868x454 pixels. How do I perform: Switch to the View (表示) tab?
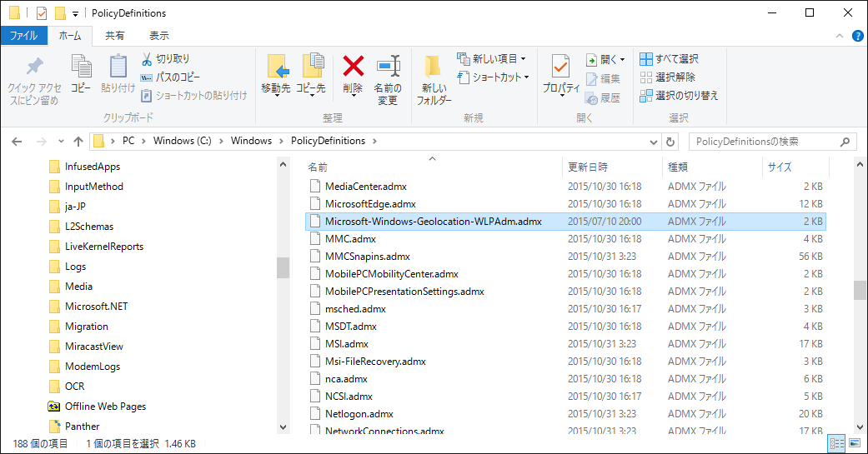tap(158, 36)
